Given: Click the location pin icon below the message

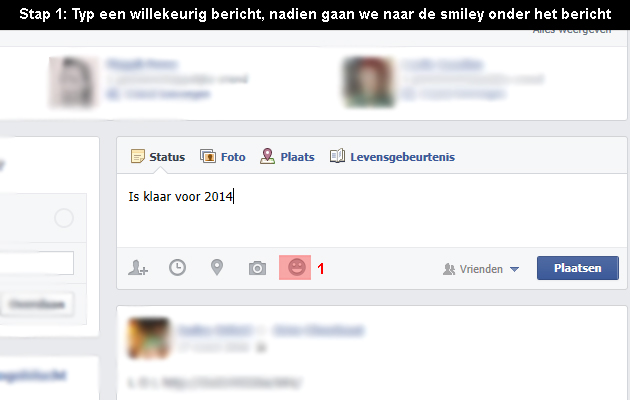Looking at the screenshot, I should (217, 267).
